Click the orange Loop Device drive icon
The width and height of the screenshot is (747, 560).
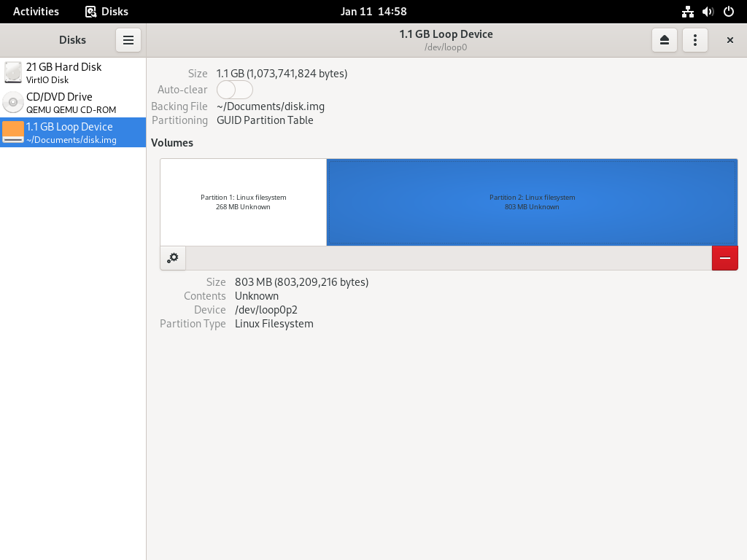(x=13, y=132)
